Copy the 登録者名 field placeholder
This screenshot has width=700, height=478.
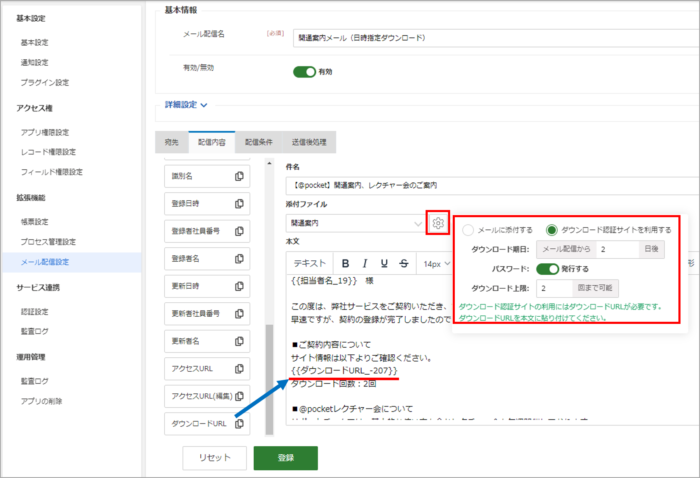pos(239,259)
